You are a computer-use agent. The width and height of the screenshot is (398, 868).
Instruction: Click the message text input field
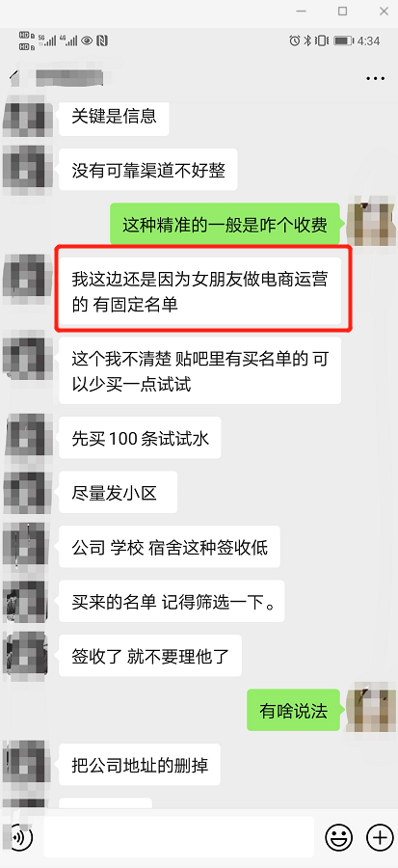[179, 836]
